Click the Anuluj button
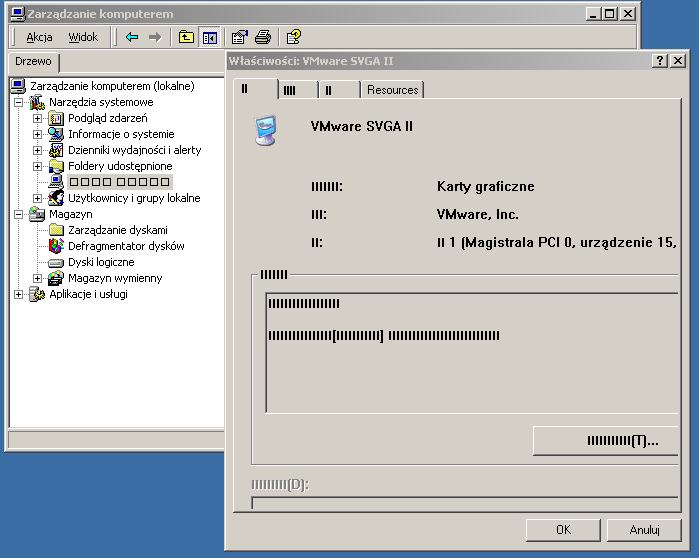Image resolution: width=699 pixels, height=558 pixels. coord(644,530)
